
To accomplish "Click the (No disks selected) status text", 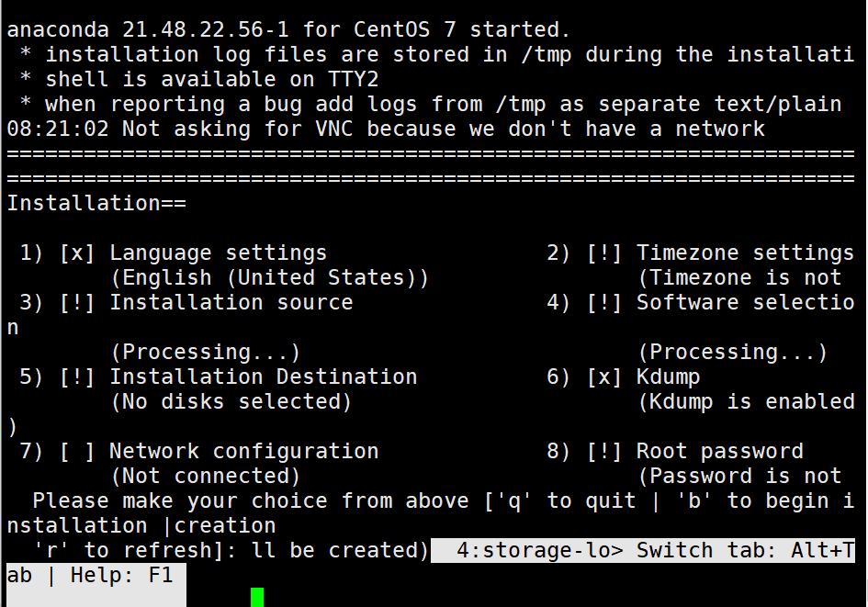I will [231, 402].
